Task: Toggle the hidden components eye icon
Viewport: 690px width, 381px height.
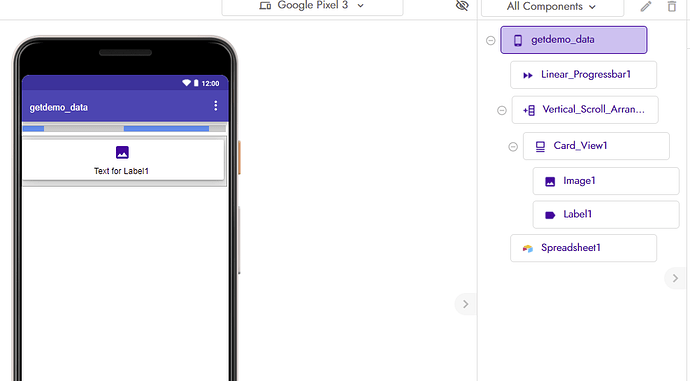Action: (462, 6)
